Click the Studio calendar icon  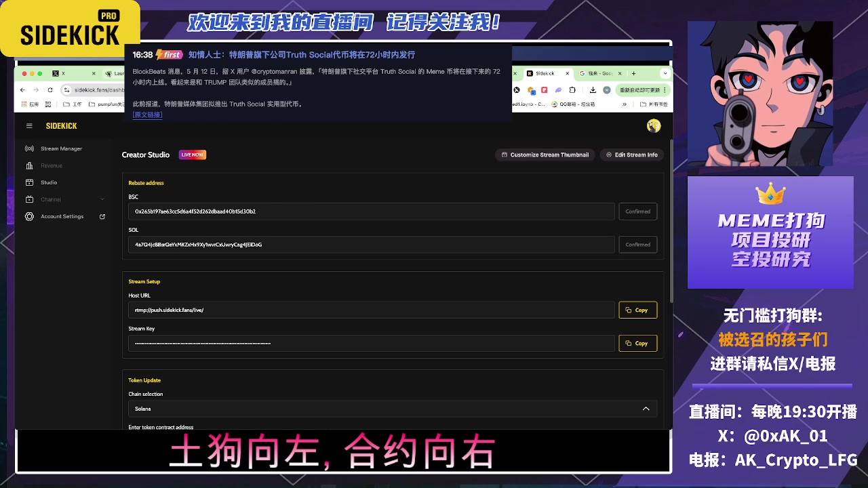tap(29, 182)
